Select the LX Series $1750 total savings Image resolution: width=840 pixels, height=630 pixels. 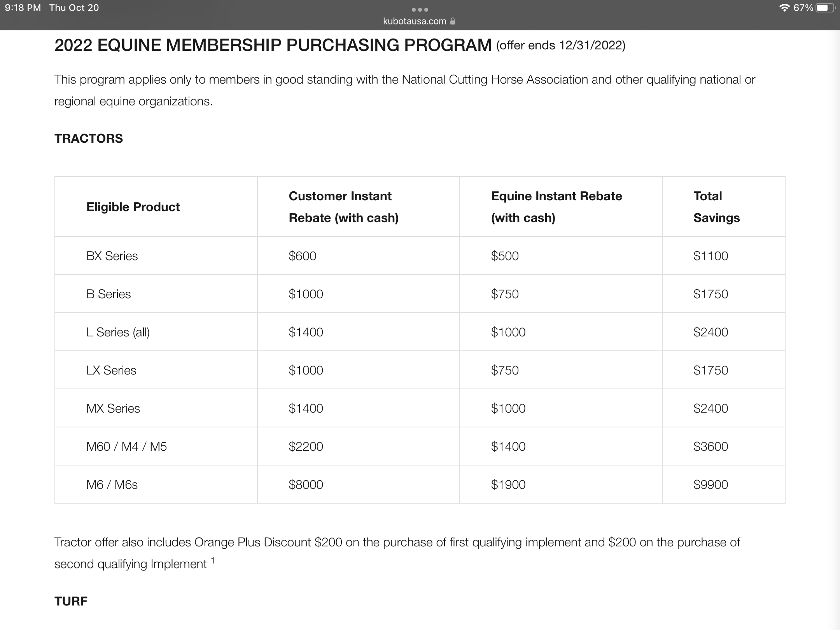711,370
